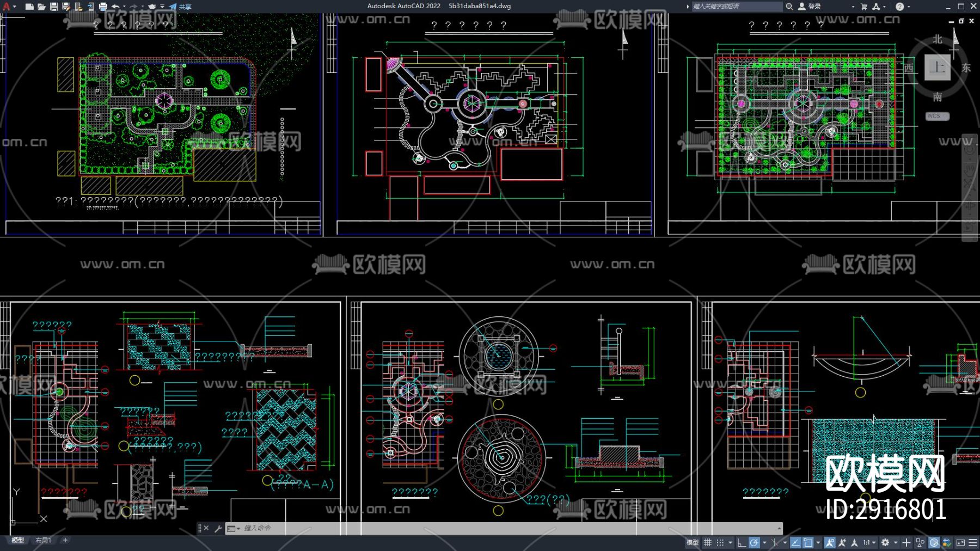Open the Help question mark icon
Screen dimensions: 980x551
click(x=899, y=7)
